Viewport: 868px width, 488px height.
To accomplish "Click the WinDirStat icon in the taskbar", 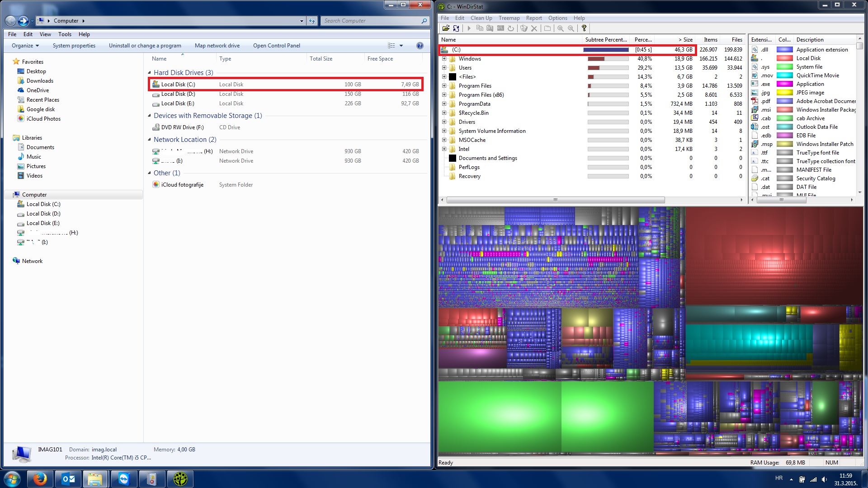I will pyautogui.click(x=180, y=479).
